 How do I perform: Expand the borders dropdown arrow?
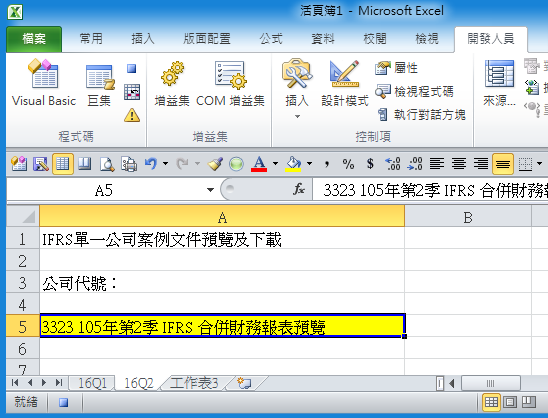[x=540, y=163]
